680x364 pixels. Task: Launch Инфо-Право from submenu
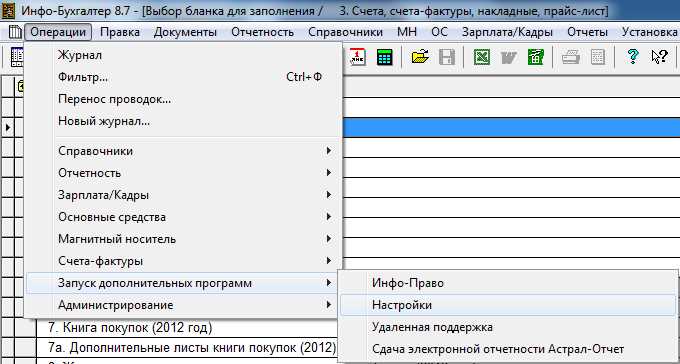[508, 283]
